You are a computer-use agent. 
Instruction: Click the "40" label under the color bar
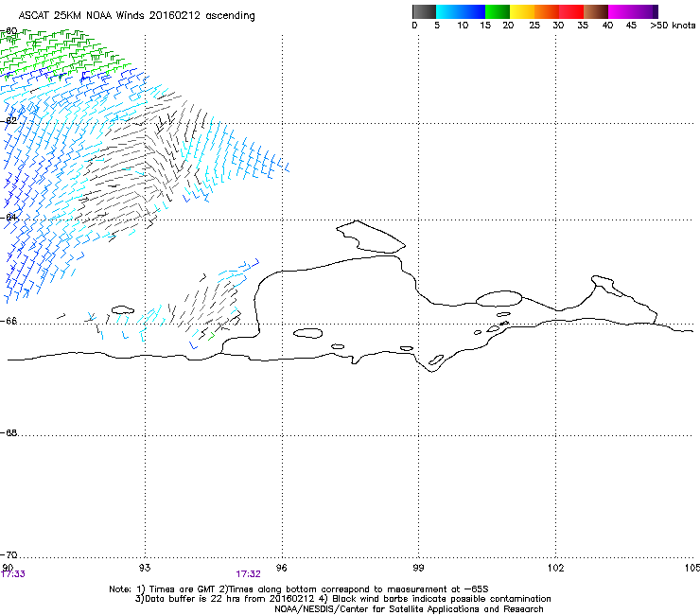[x=607, y=26]
